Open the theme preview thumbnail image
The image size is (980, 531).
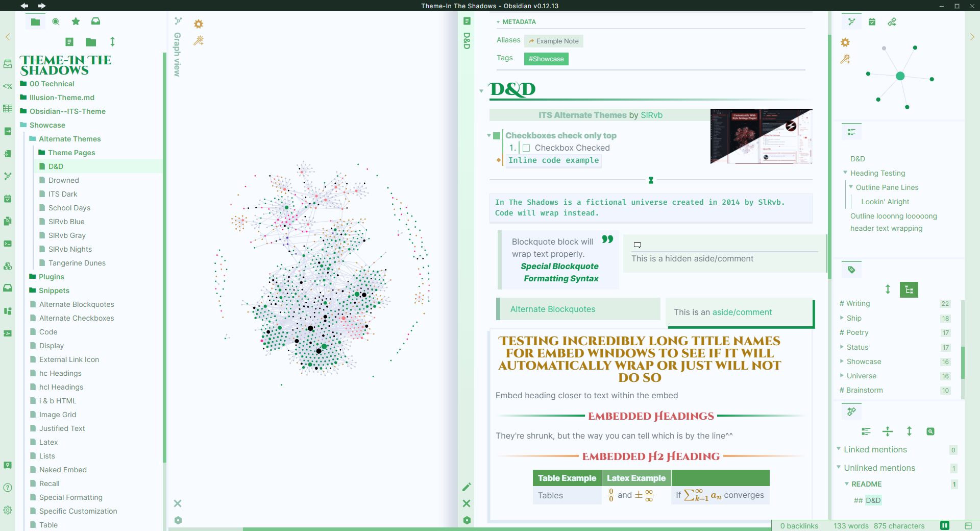pyautogui.click(x=761, y=136)
